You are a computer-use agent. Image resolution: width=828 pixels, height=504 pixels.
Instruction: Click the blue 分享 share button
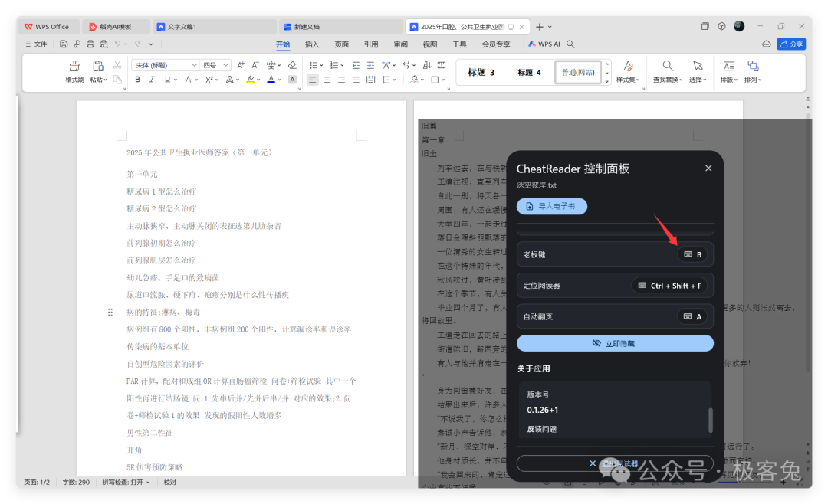(x=791, y=44)
